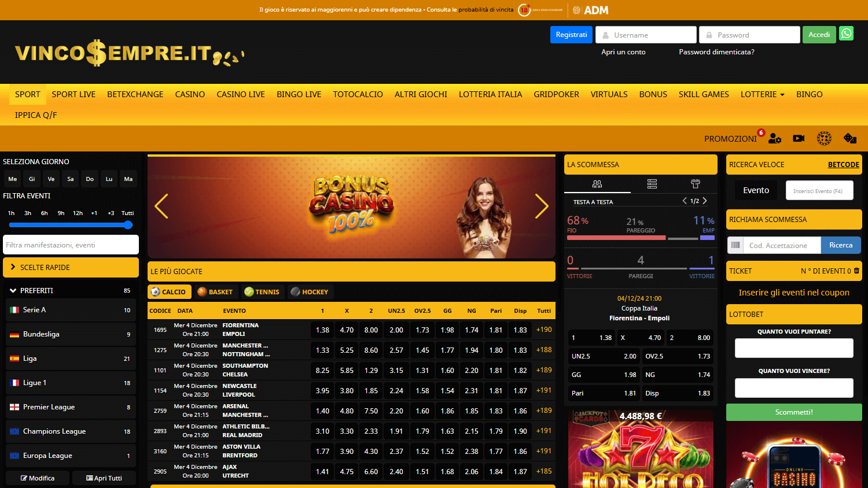Open Totocalcio menu
This screenshot has width=868, height=488.
pos(358,94)
